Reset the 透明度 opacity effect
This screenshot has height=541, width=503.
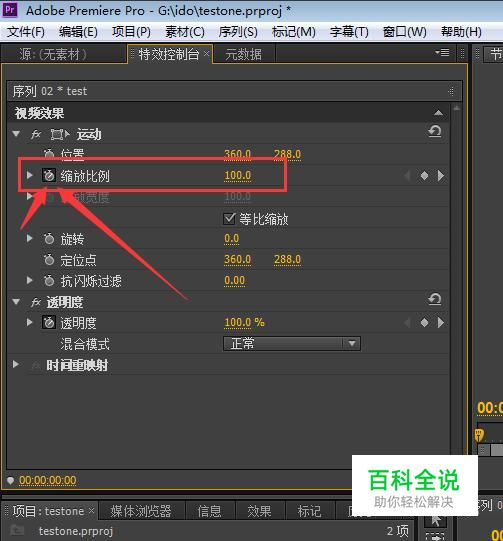coord(435,299)
